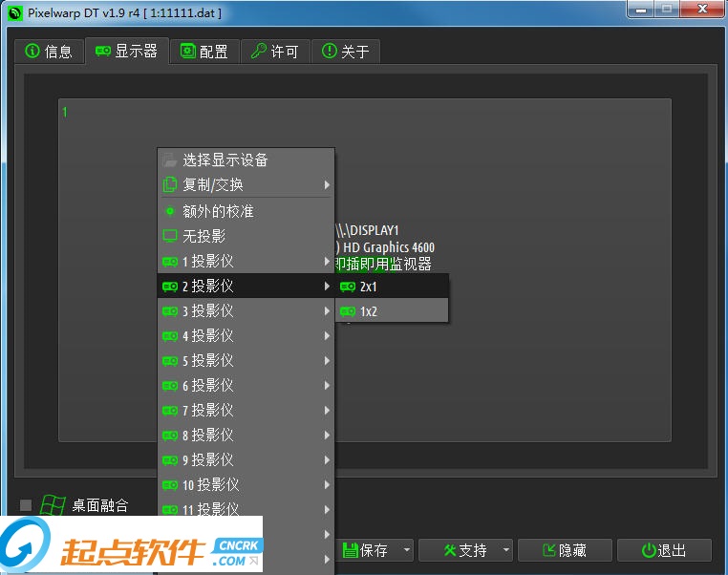Screen dimensions: 728x575
Task: Select the 1x2 projector layout
Action: tap(392, 311)
